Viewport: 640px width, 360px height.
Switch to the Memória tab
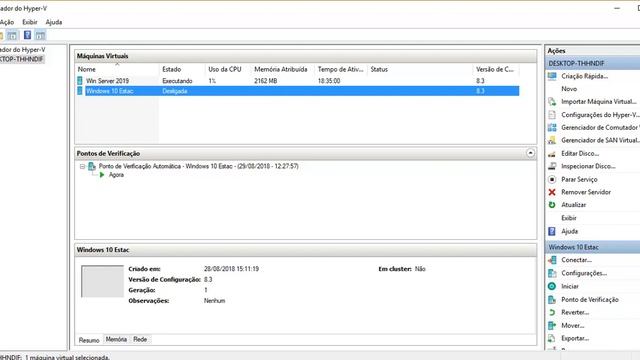(x=116, y=339)
